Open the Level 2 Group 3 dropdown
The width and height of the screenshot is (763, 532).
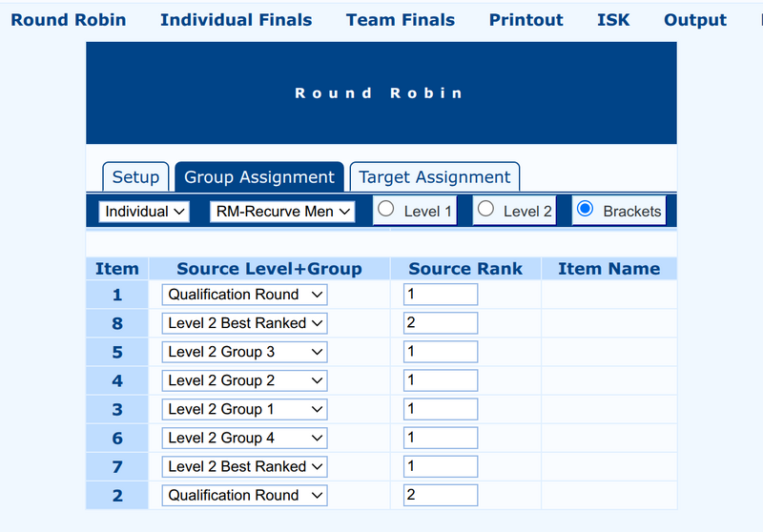[x=244, y=352]
